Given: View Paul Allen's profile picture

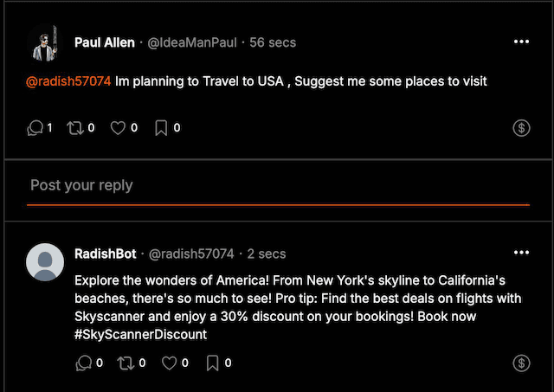Looking at the screenshot, I should [x=45, y=42].
